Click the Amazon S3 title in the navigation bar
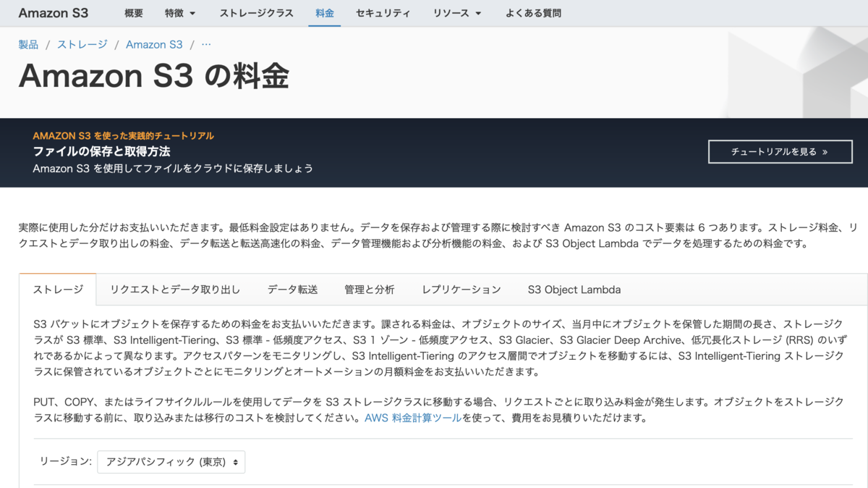The width and height of the screenshot is (868, 488). point(54,13)
